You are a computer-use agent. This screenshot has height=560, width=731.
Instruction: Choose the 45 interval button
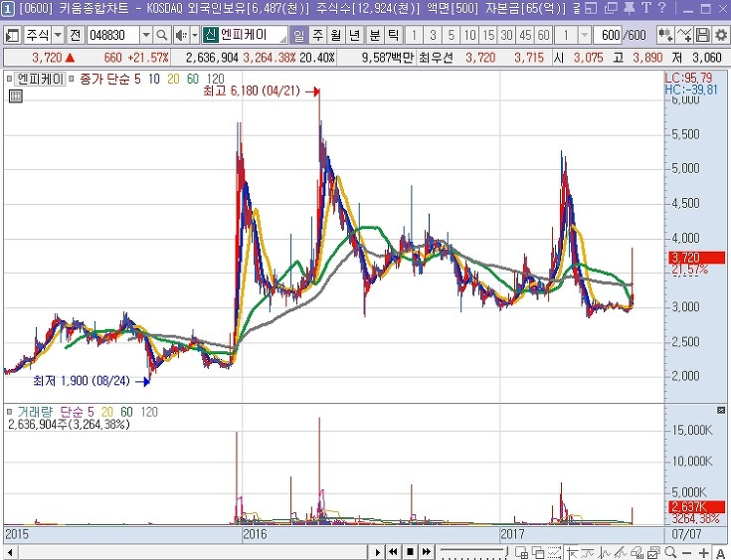(x=525, y=35)
